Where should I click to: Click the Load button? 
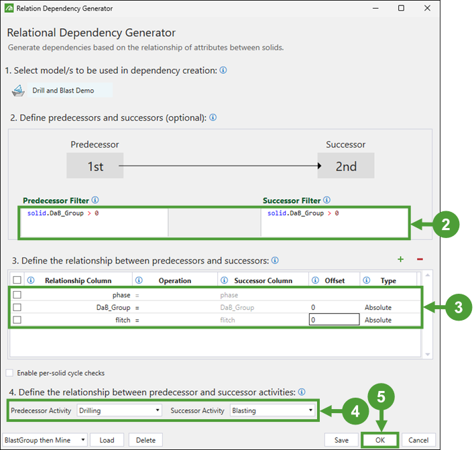click(x=107, y=440)
